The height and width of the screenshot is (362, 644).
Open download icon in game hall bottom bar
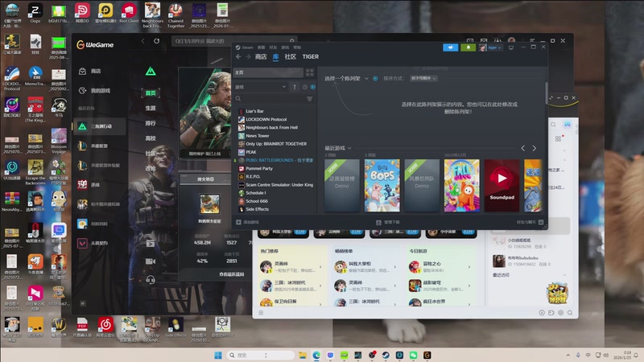(x=542, y=313)
